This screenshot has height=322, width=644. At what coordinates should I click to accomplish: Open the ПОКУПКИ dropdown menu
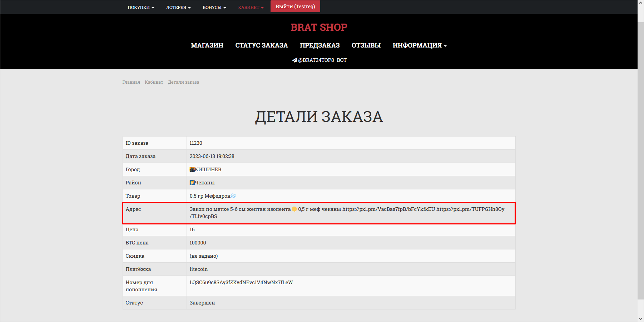[141, 8]
